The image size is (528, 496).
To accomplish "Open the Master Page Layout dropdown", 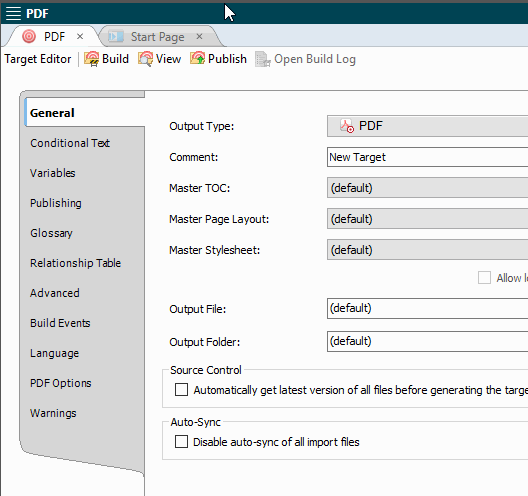I will [x=427, y=219].
